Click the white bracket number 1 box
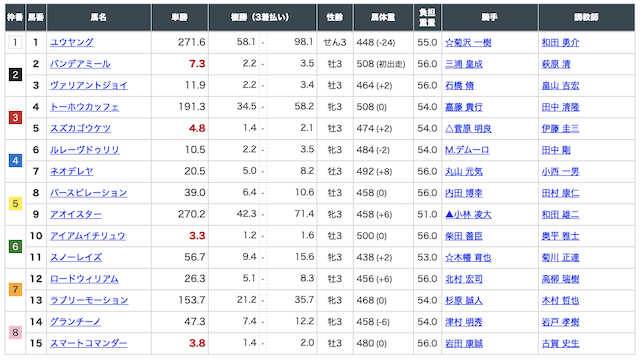This screenshot has width=640, height=360. [x=15, y=42]
